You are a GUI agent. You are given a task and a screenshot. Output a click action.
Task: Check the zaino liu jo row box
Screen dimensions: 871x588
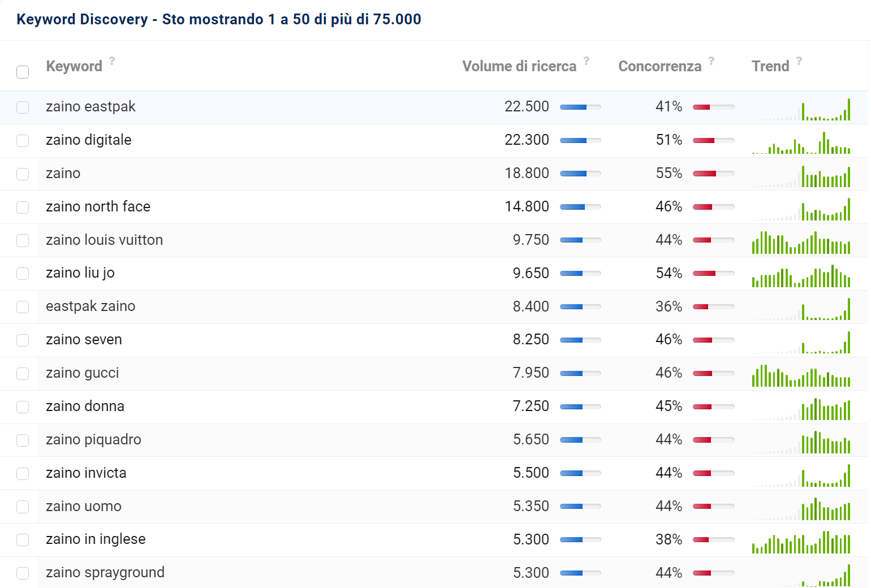click(23, 274)
